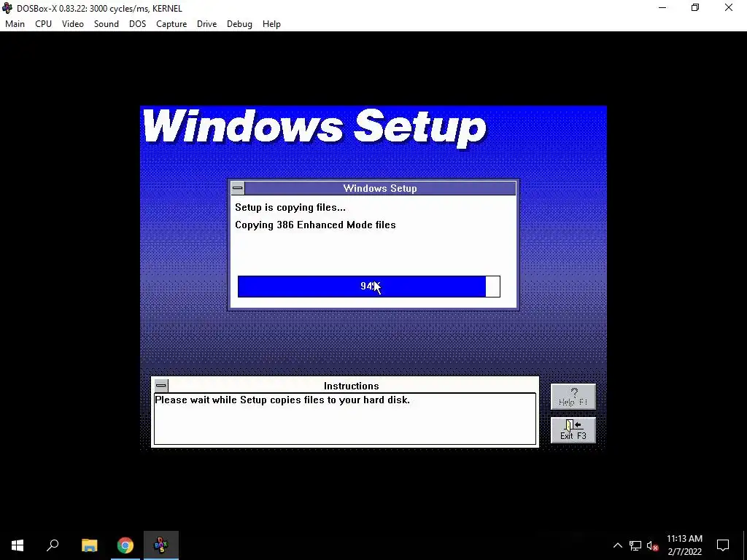This screenshot has height=560, width=747.
Task: Show hidden system tray icons
Action: (x=617, y=545)
